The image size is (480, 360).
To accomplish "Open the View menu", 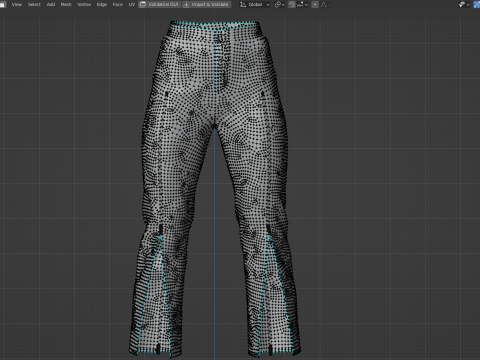I will (17, 4).
